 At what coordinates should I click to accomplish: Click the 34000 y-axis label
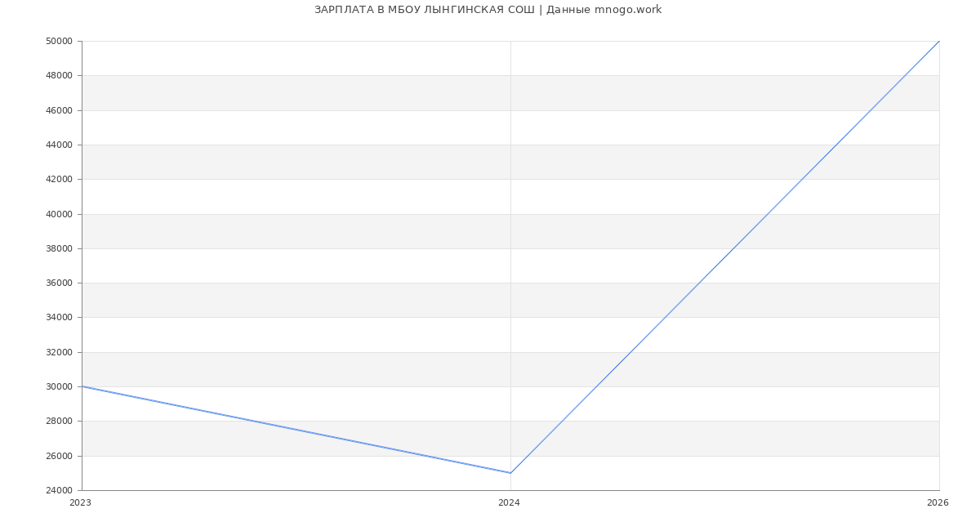pos(60,318)
